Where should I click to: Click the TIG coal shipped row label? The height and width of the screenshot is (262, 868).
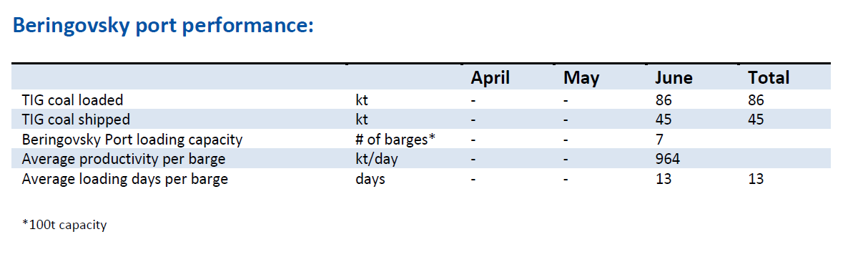point(76,120)
